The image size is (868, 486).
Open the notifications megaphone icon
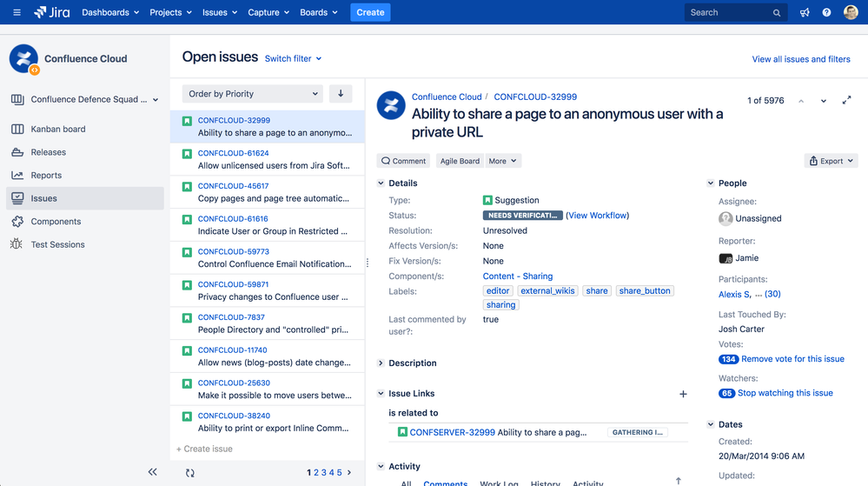(x=805, y=12)
